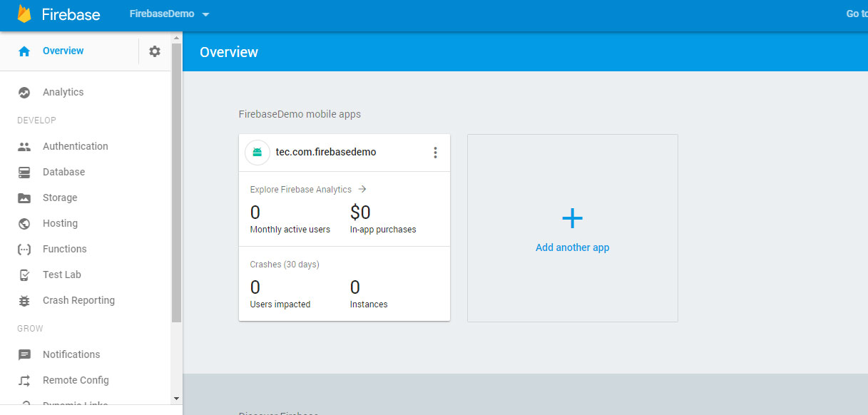Open Remote Config section
868x415 pixels.
click(76, 380)
